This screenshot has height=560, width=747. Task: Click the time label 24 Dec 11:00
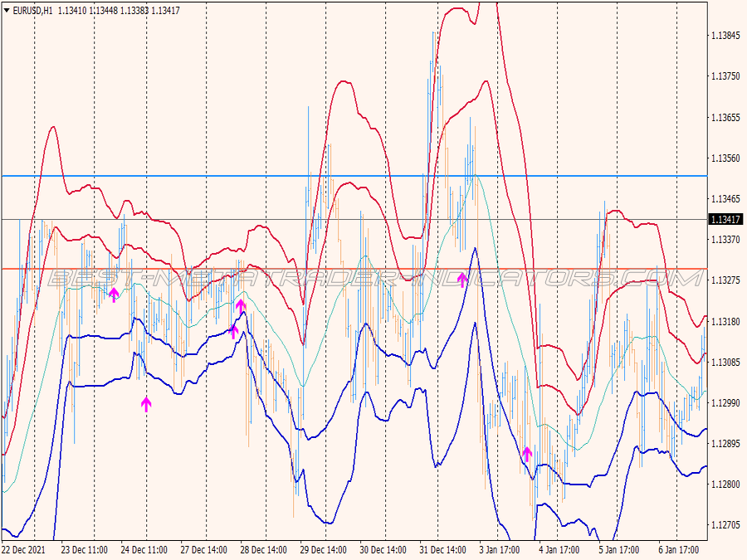pyautogui.click(x=144, y=550)
